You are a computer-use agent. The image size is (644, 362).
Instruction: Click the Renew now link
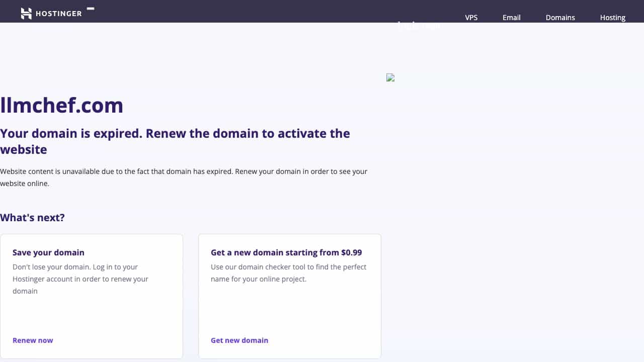tap(33, 340)
